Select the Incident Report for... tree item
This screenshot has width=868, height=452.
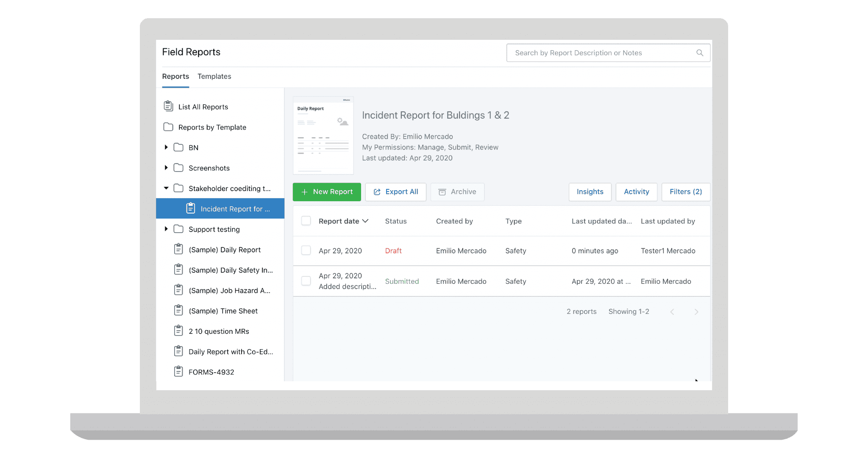click(220, 208)
